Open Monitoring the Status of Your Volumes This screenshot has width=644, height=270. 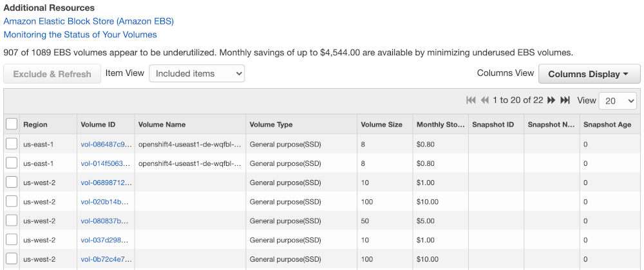(x=80, y=35)
